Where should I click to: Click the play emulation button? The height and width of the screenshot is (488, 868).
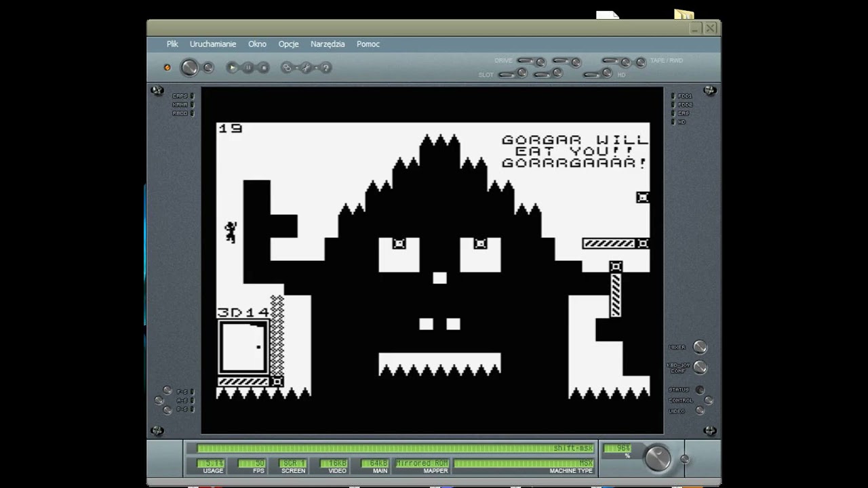pyautogui.click(x=233, y=67)
